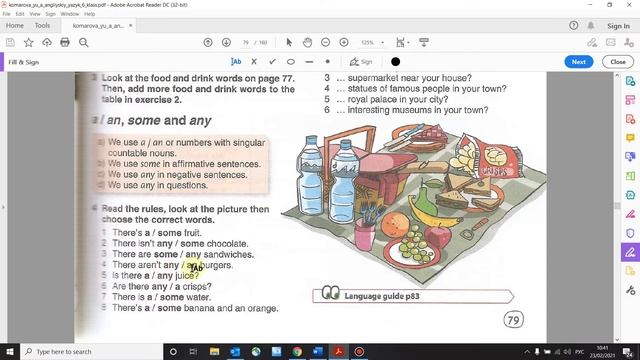Open the Comment tool in right sidebar
Screen dimensions: 640x360
[x=630, y=138]
